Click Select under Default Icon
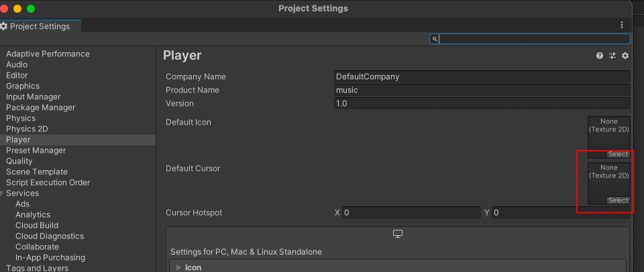Screen dimensions: 644x272 point(618,154)
